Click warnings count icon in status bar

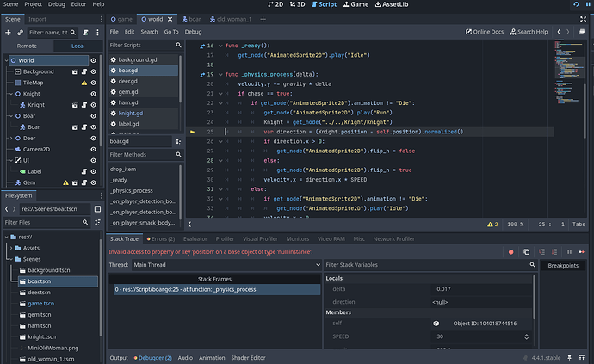pyautogui.click(x=492, y=225)
